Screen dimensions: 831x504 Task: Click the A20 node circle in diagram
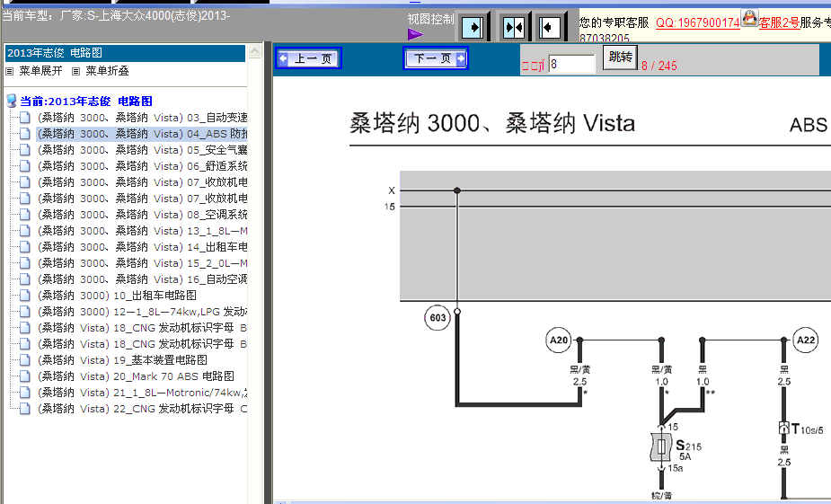pos(559,340)
